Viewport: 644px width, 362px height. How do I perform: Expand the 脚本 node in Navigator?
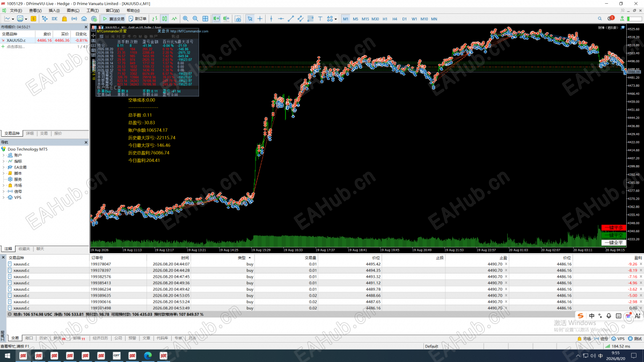[x=3, y=173]
